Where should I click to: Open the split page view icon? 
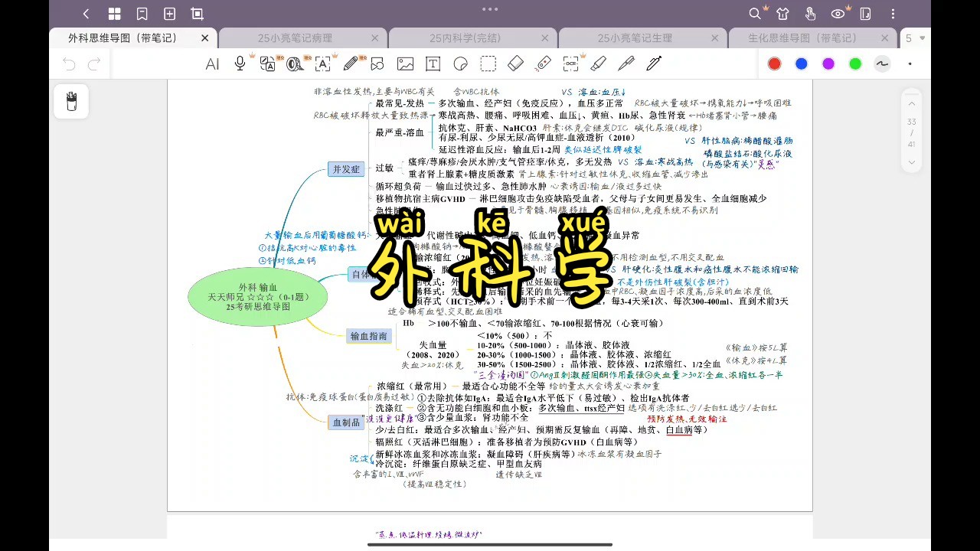tap(865, 14)
